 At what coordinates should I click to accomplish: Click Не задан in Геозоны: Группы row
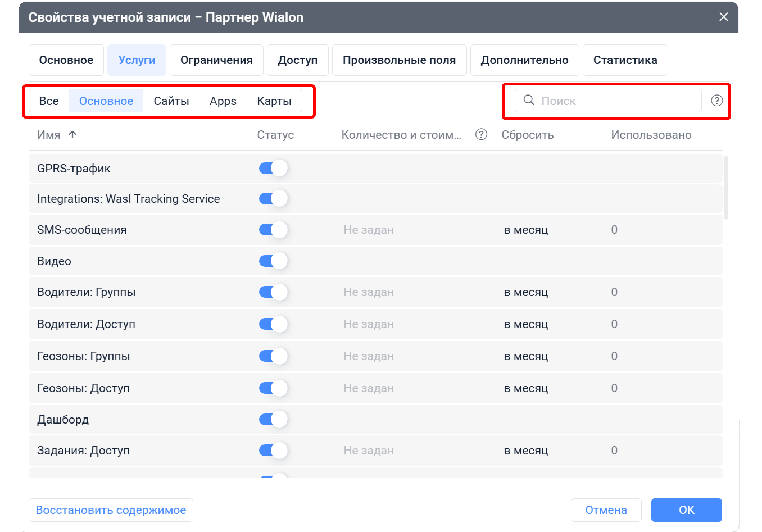[x=369, y=356]
